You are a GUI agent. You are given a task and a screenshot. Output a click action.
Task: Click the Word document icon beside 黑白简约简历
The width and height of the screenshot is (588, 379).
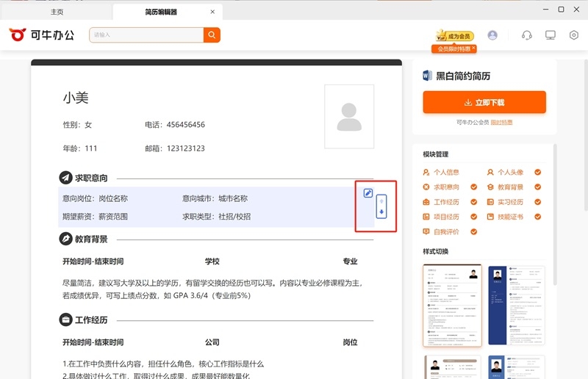click(427, 76)
